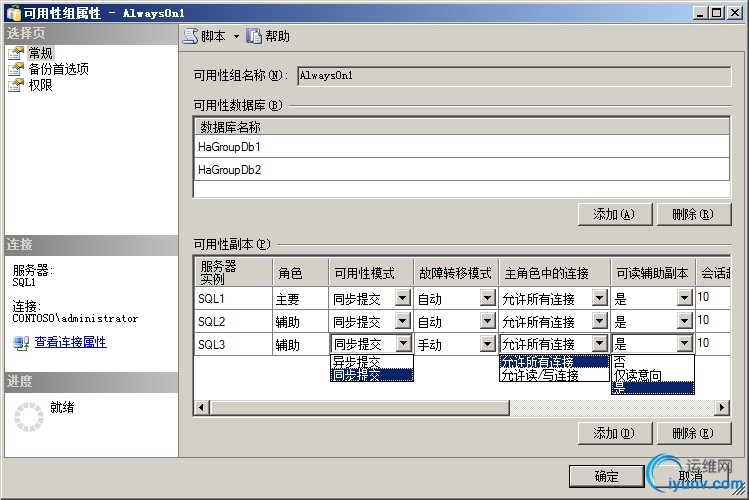Screen dimensions: 749x500
Task: Open 查看连接属性 link
Action: 71,342
